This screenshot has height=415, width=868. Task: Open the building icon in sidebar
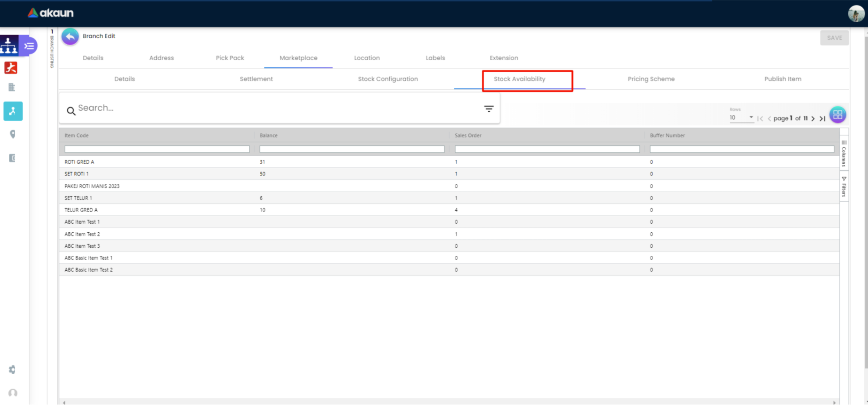12,87
